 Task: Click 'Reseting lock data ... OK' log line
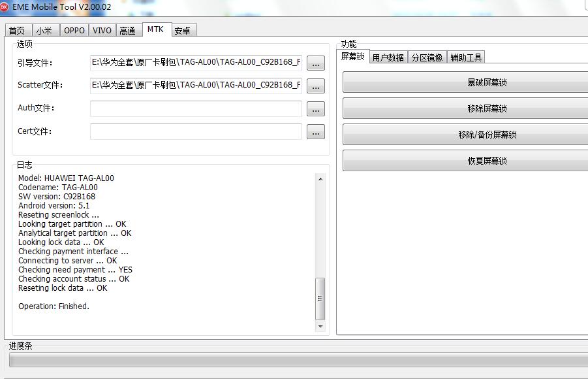(63, 288)
